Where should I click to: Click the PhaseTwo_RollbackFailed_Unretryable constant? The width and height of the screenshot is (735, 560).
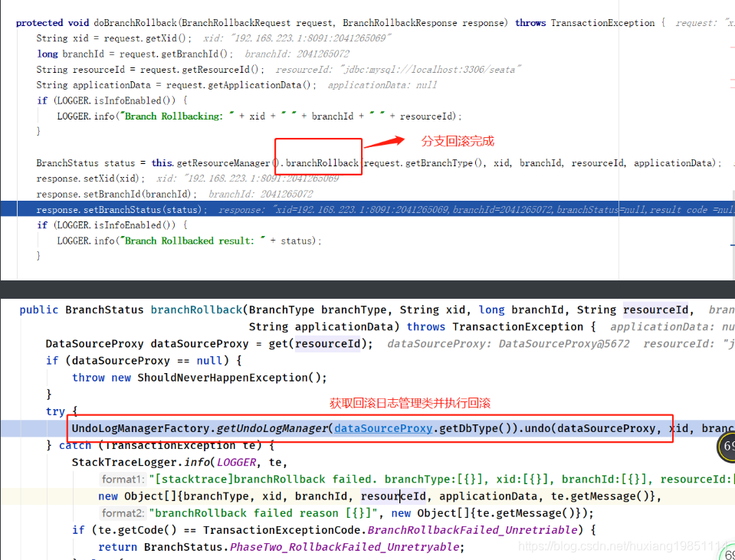[x=345, y=547]
